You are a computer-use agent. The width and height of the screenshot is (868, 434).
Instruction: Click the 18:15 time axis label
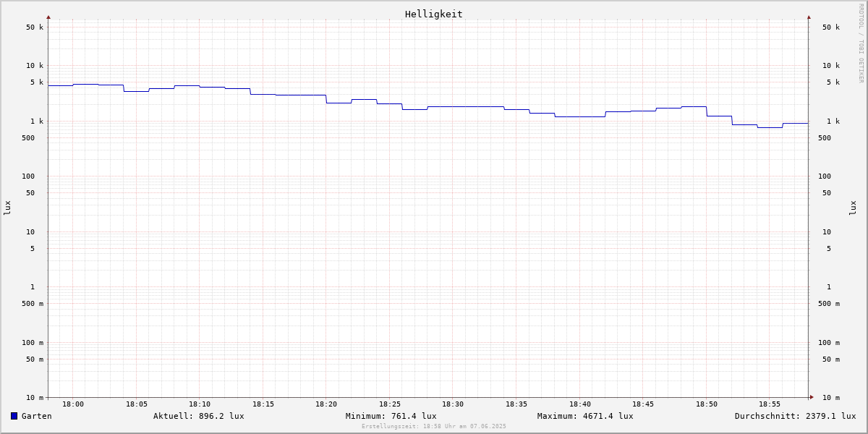(263, 404)
